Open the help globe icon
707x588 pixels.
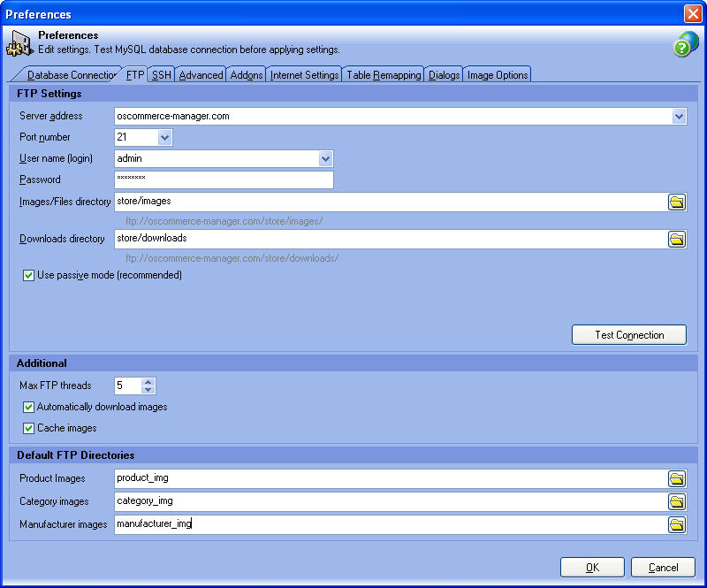coord(685,44)
